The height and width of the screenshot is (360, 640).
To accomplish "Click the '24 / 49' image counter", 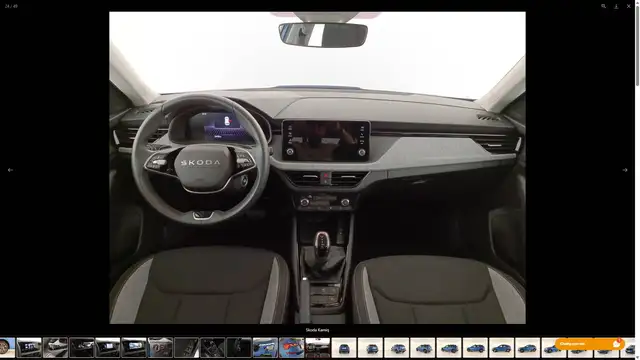I will click(11, 6).
